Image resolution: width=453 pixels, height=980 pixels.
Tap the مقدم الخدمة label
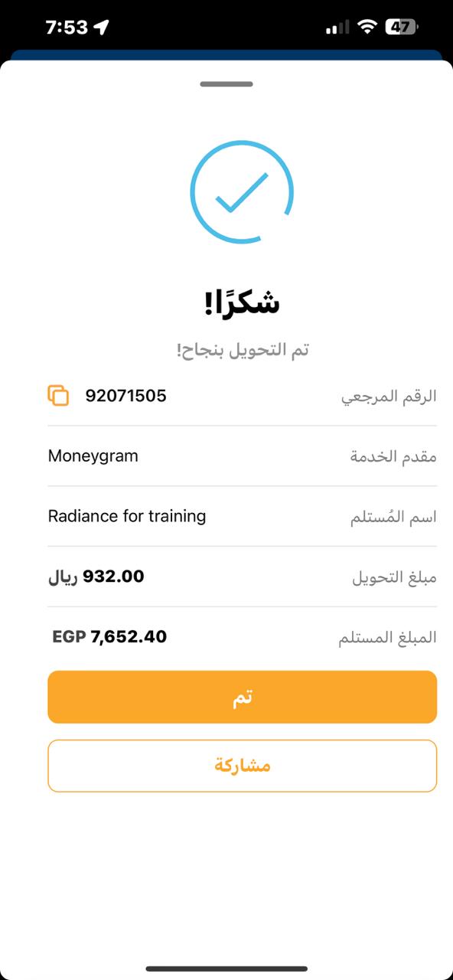pyautogui.click(x=393, y=456)
